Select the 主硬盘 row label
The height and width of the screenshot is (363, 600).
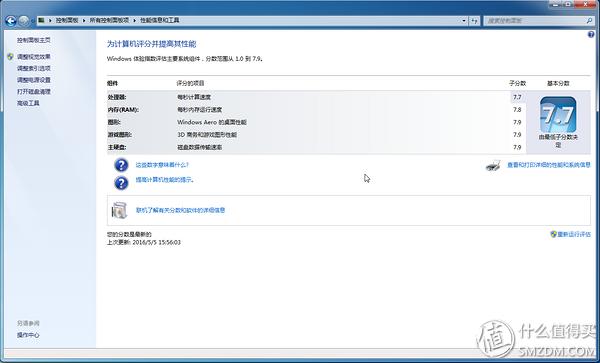117,147
